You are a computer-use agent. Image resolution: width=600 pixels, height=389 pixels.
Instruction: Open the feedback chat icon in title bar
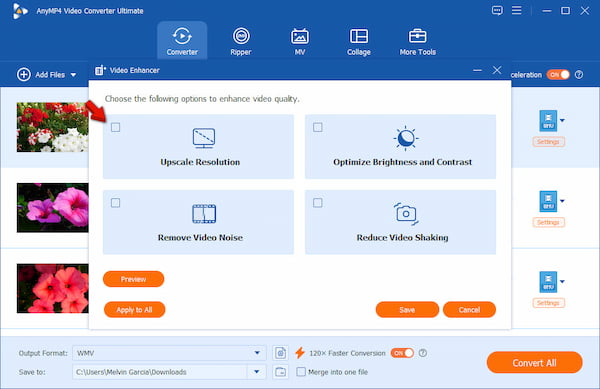(x=497, y=10)
